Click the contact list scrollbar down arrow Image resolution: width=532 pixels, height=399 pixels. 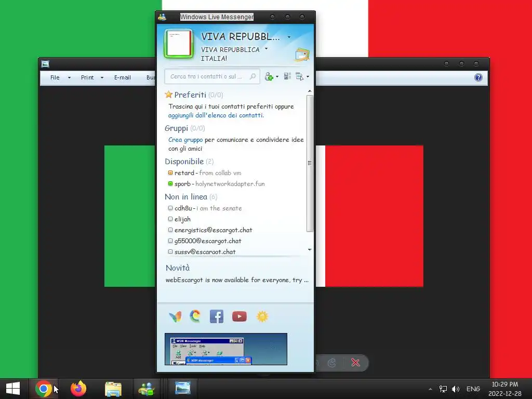click(x=310, y=250)
